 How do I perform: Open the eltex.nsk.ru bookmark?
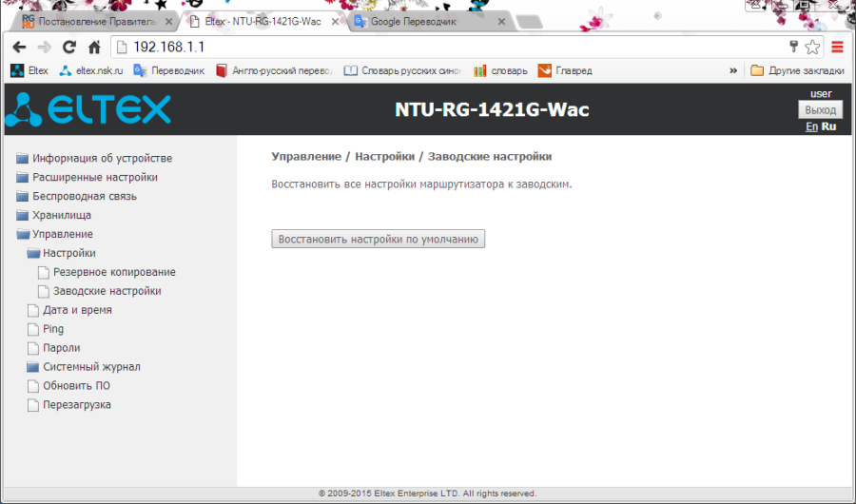91,70
